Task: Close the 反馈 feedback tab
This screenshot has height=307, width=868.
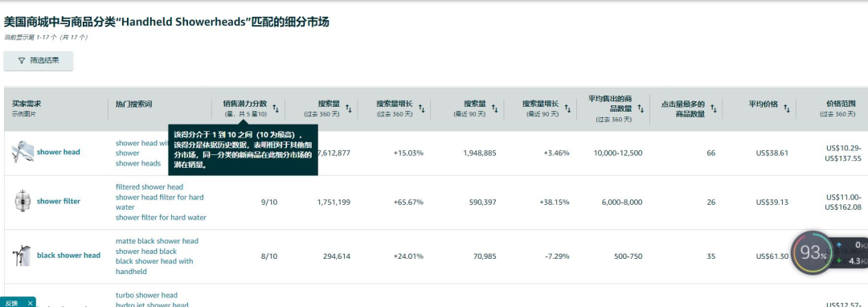Action: click(30, 303)
